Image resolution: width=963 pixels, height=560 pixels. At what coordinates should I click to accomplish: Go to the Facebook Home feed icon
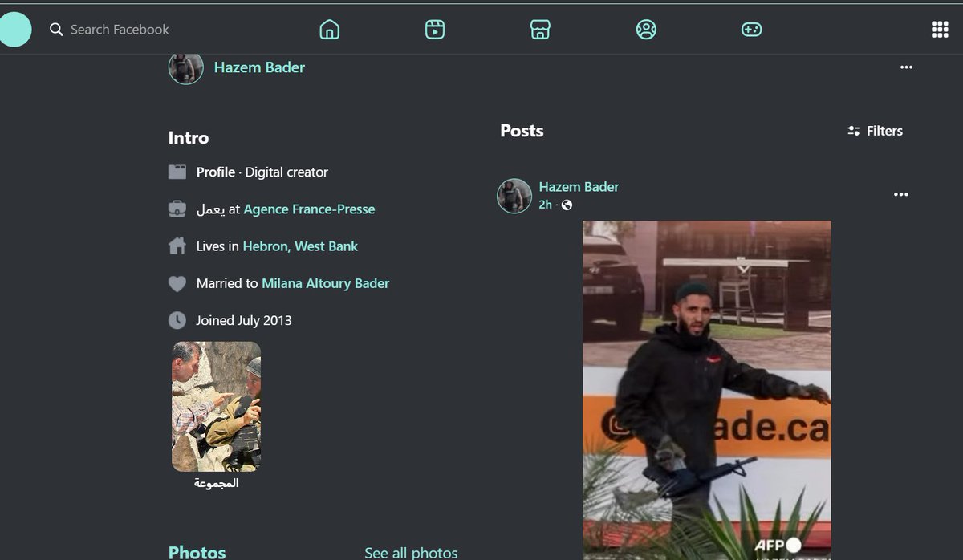330,30
